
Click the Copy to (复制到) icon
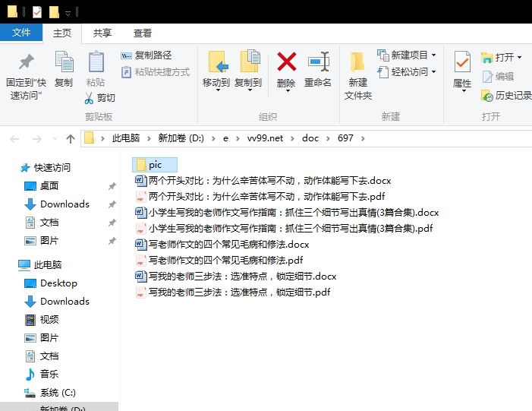pos(250,61)
